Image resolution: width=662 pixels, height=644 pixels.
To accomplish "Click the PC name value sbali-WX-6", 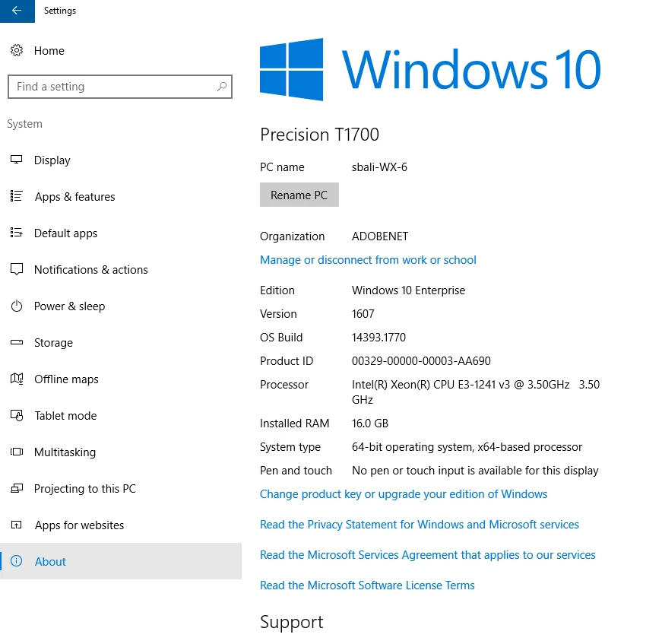I will point(379,167).
